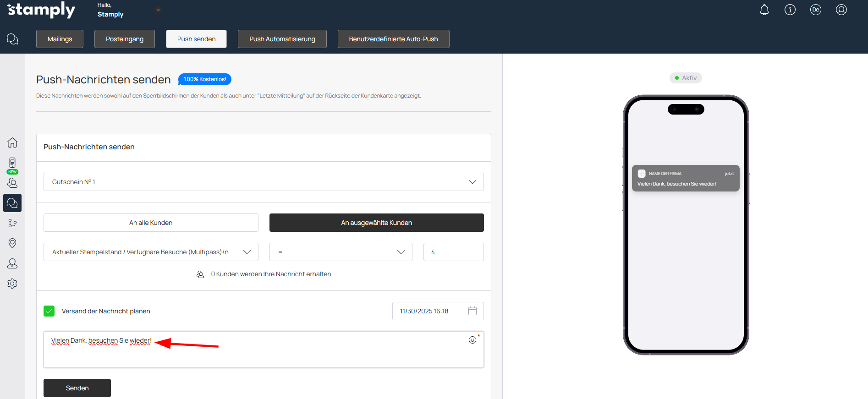Click the info circle icon in header
Screen dimensions: 868x399
coord(790,10)
